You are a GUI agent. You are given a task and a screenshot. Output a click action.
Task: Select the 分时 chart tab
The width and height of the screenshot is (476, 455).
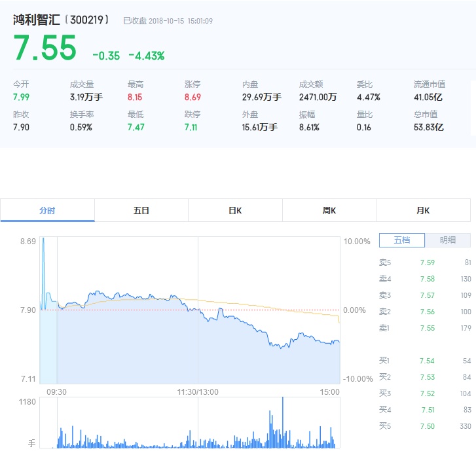(47, 210)
